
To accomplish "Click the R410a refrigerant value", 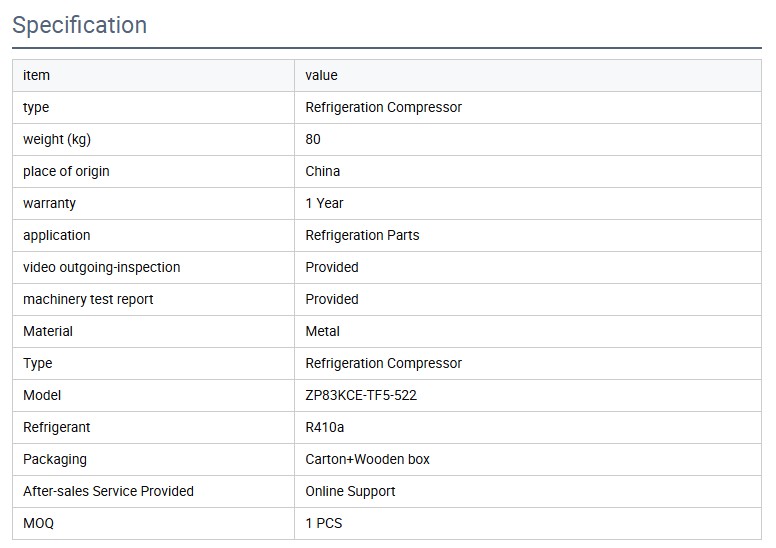I will click(326, 427).
